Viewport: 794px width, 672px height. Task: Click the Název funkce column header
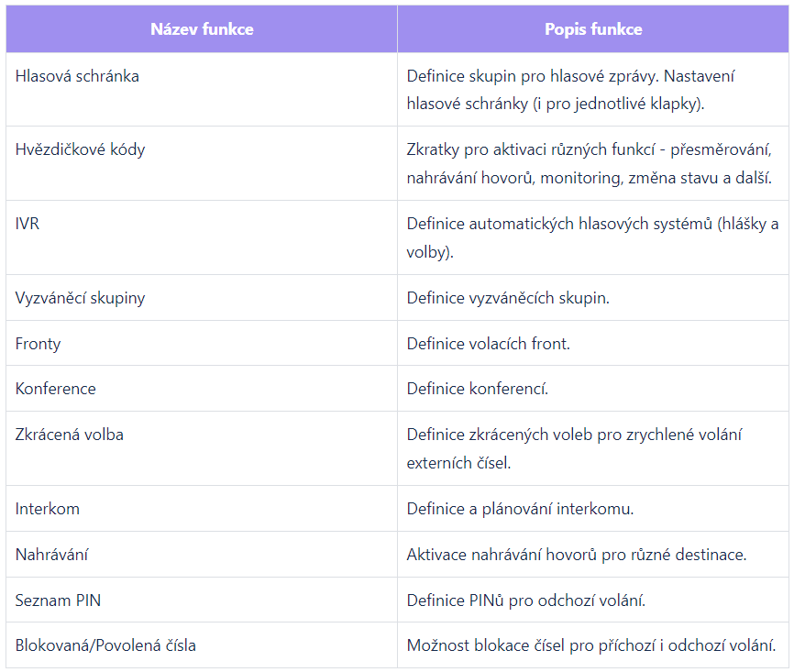click(202, 29)
